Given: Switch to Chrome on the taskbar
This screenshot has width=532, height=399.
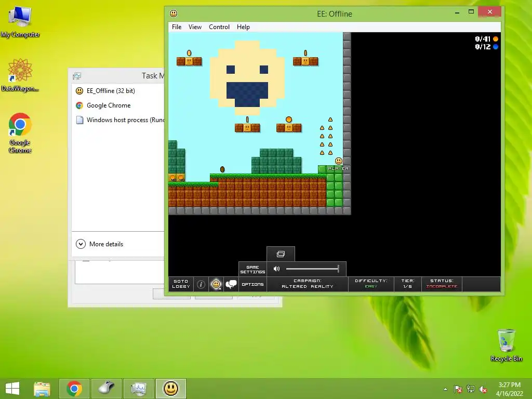Looking at the screenshot, I should tap(74, 389).
